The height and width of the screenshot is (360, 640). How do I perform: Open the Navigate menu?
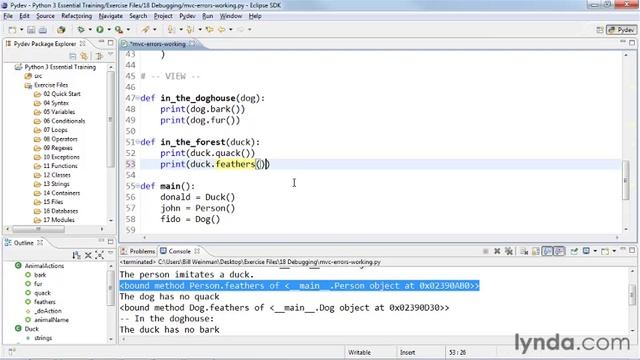[111, 16]
